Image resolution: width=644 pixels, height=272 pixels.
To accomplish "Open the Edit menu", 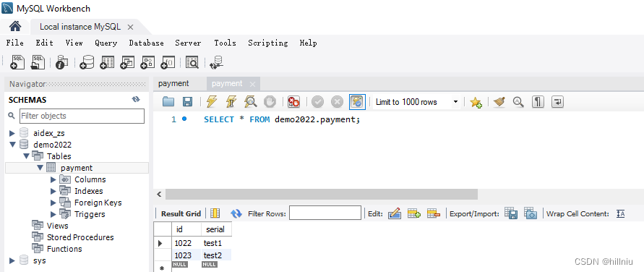I will 44,43.
